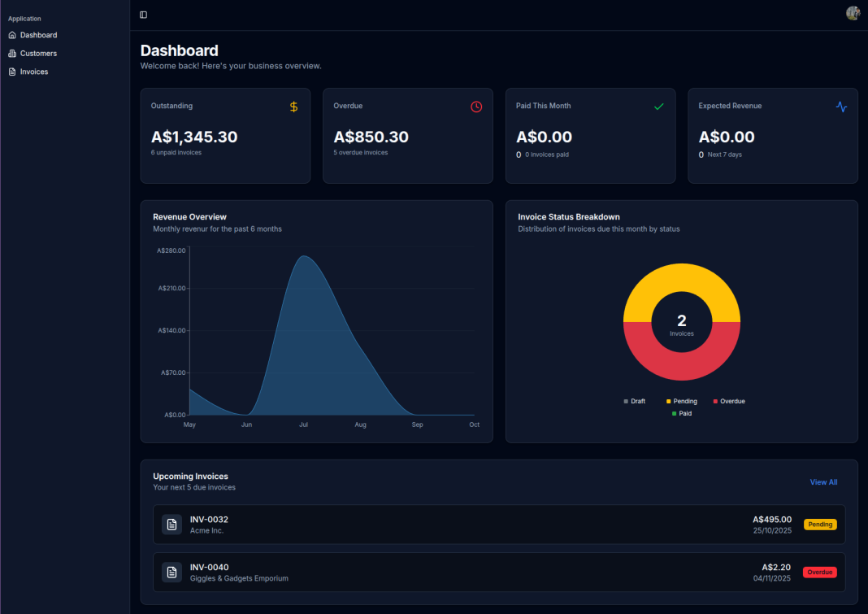The width and height of the screenshot is (868, 614).
Task: Click the Expected Revenue activity pulse icon
Action: click(x=841, y=107)
